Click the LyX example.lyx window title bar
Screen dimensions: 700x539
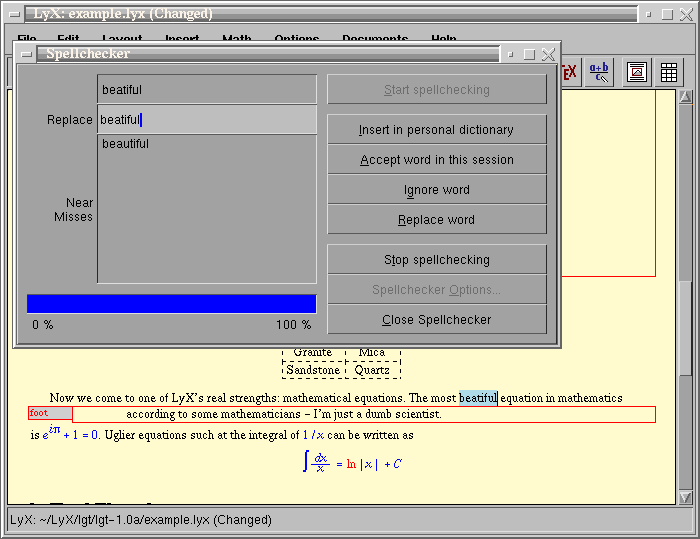pyautogui.click(x=330, y=14)
